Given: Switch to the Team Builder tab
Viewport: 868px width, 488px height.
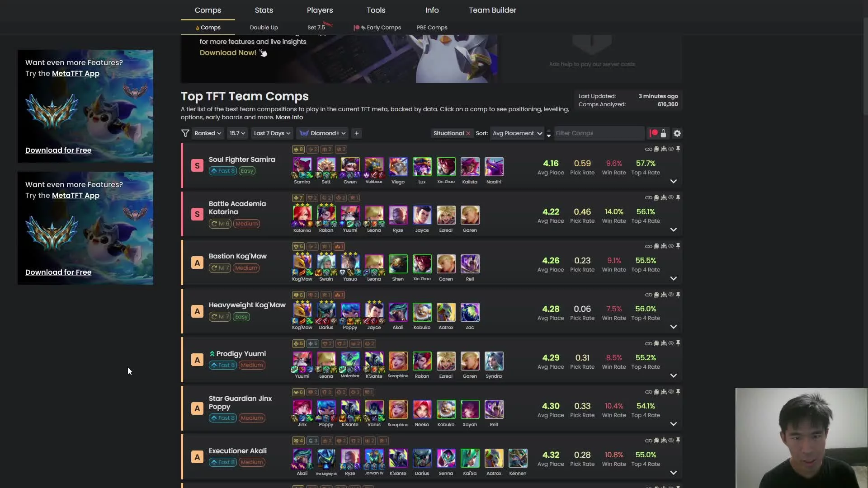Looking at the screenshot, I should pyautogui.click(x=492, y=10).
